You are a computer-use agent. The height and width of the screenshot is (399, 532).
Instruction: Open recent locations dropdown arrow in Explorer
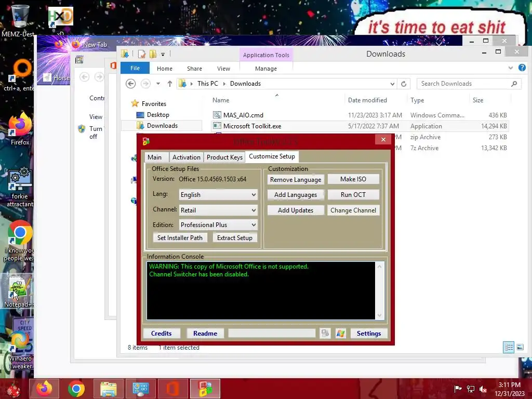[x=158, y=84]
